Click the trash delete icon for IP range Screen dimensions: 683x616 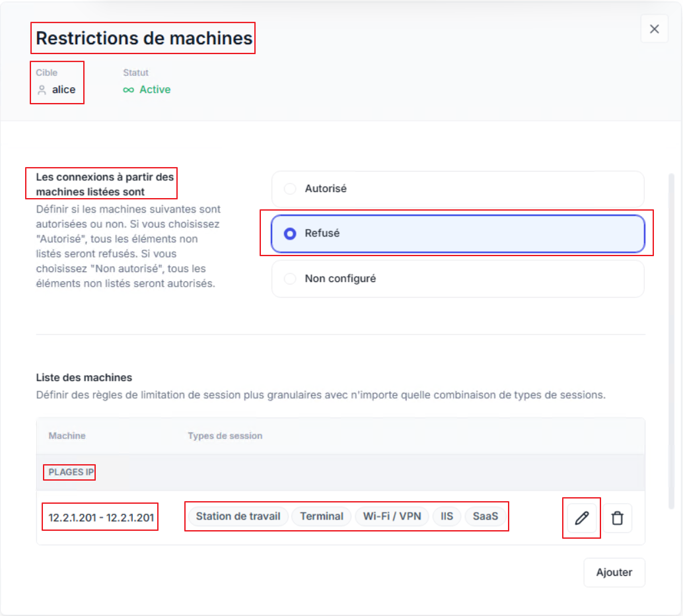click(x=618, y=518)
